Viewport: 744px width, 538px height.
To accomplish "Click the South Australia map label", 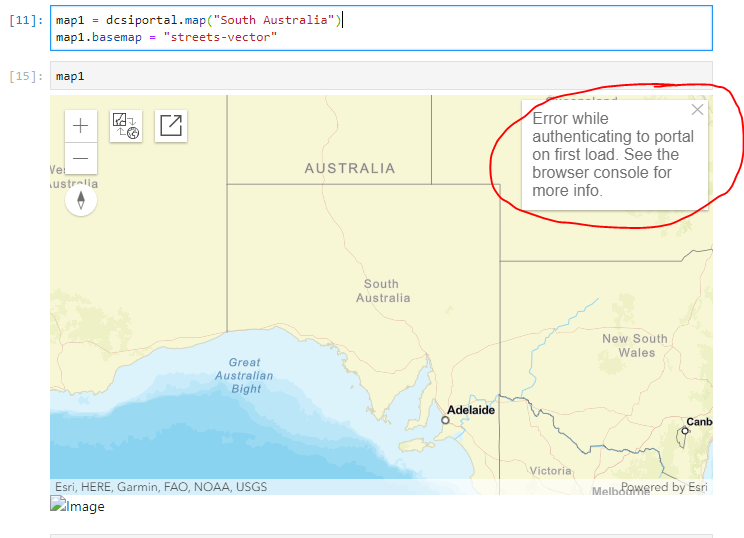I will coord(382,291).
